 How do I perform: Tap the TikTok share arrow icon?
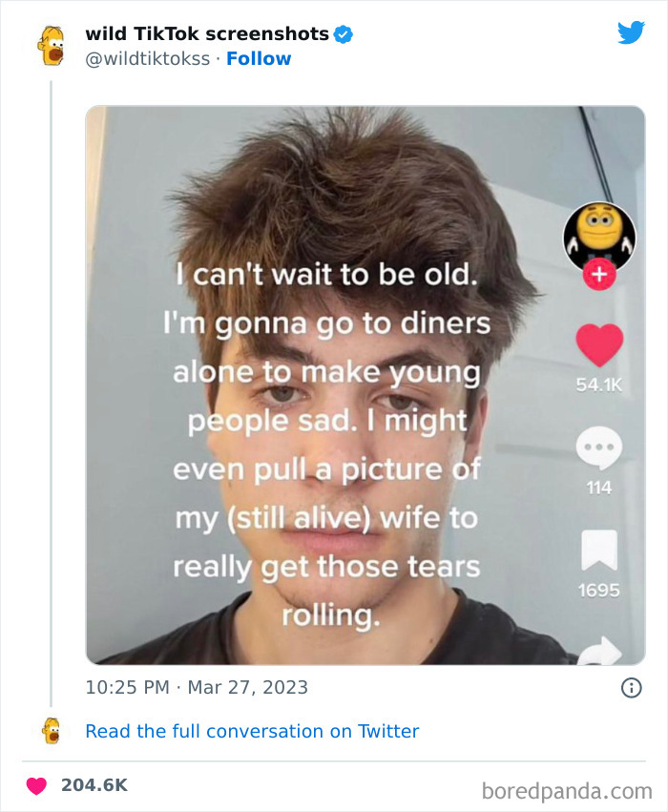(599, 651)
